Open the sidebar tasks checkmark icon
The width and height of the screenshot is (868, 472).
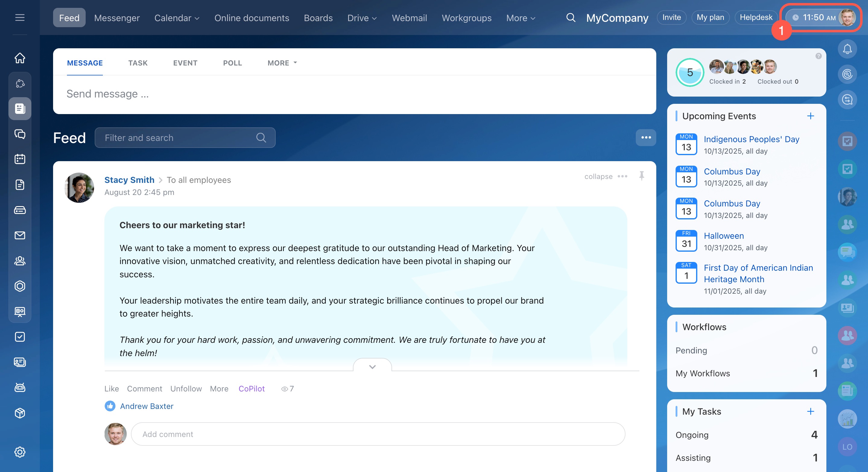coord(20,336)
